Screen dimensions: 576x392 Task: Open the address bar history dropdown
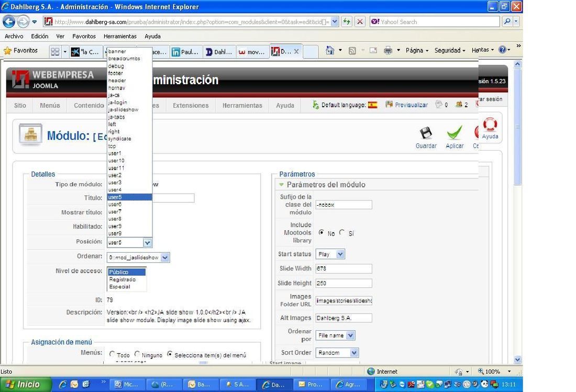(335, 21)
